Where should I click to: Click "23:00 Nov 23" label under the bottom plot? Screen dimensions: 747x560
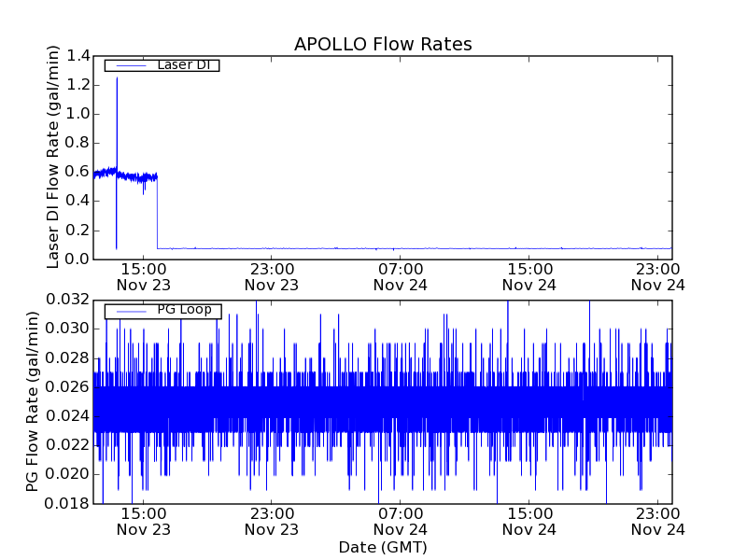point(272,521)
